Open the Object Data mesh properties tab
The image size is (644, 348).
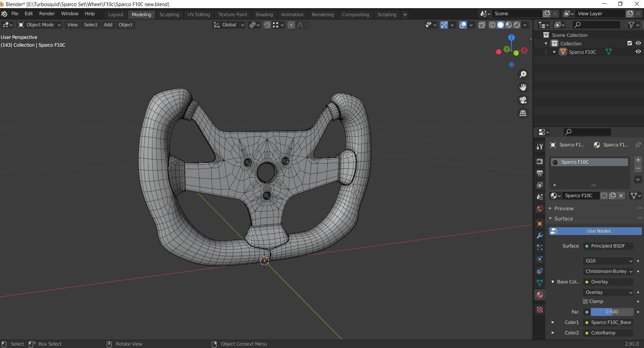[x=540, y=283]
